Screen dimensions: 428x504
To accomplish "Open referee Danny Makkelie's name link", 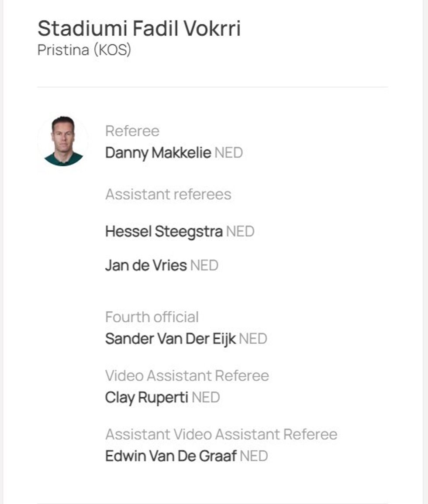I will pos(158,153).
